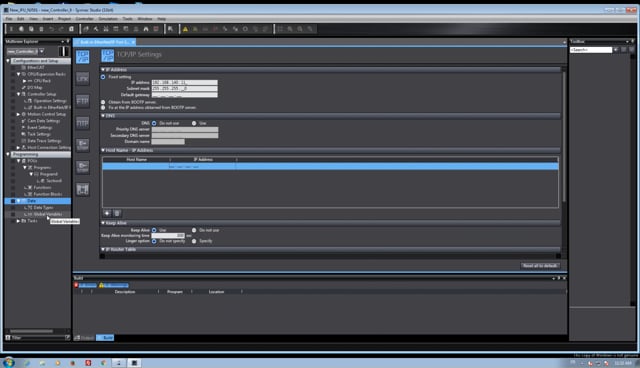The width and height of the screenshot is (640, 368).
Task: Click the Undo toolbar icon
Action: (x=51, y=29)
